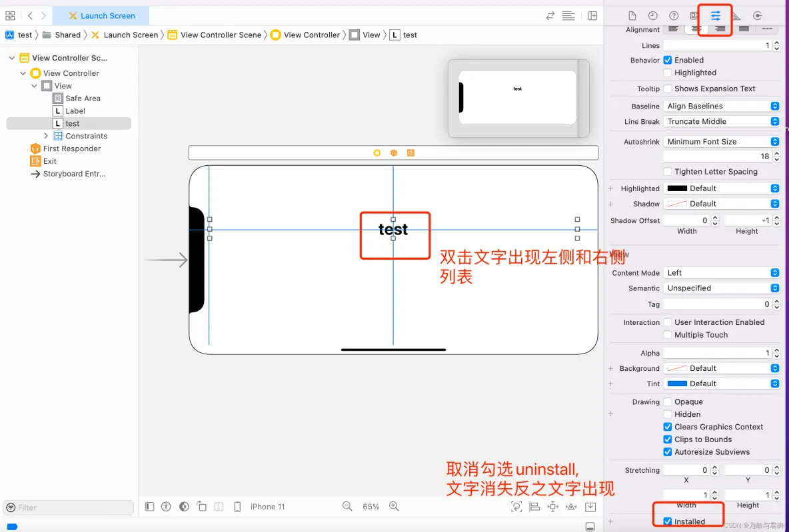The image size is (789, 532).
Task: Zoom in on the canvas
Action: tap(394, 506)
